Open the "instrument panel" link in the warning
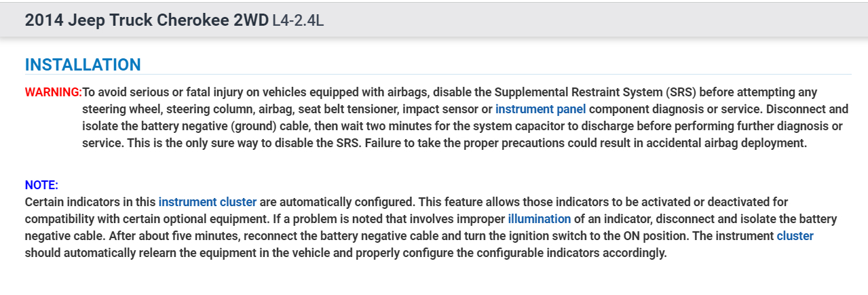This screenshot has height=295, width=868. coord(540,109)
